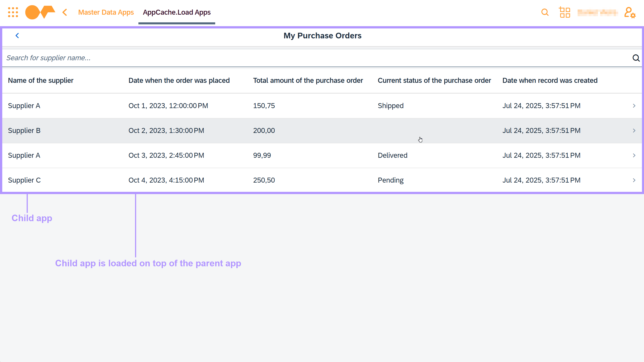The image size is (644, 362).
Task: Open the tiles overview icon in header
Action: pos(565,12)
